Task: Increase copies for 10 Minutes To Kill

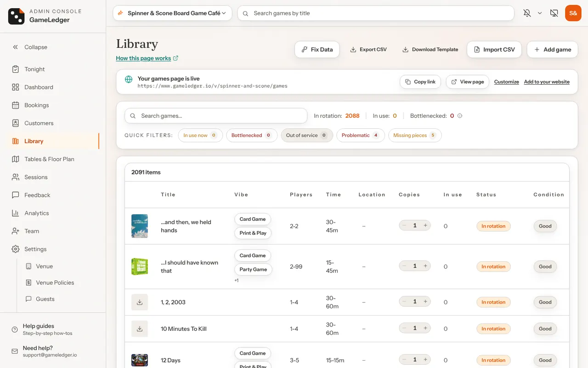Action: point(425,328)
